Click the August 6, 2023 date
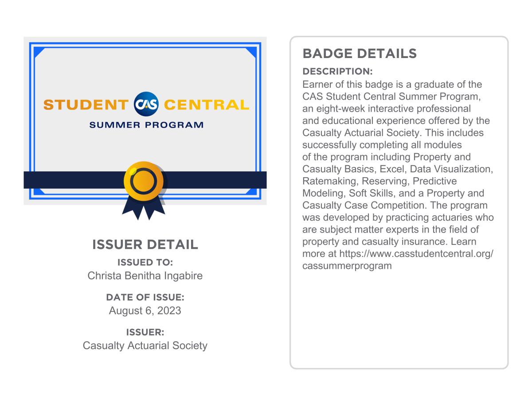This screenshot has height=411, width=532. (145, 310)
